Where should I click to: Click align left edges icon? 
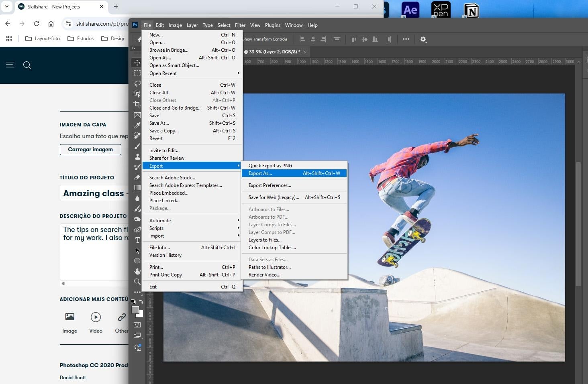[x=303, y=39]
